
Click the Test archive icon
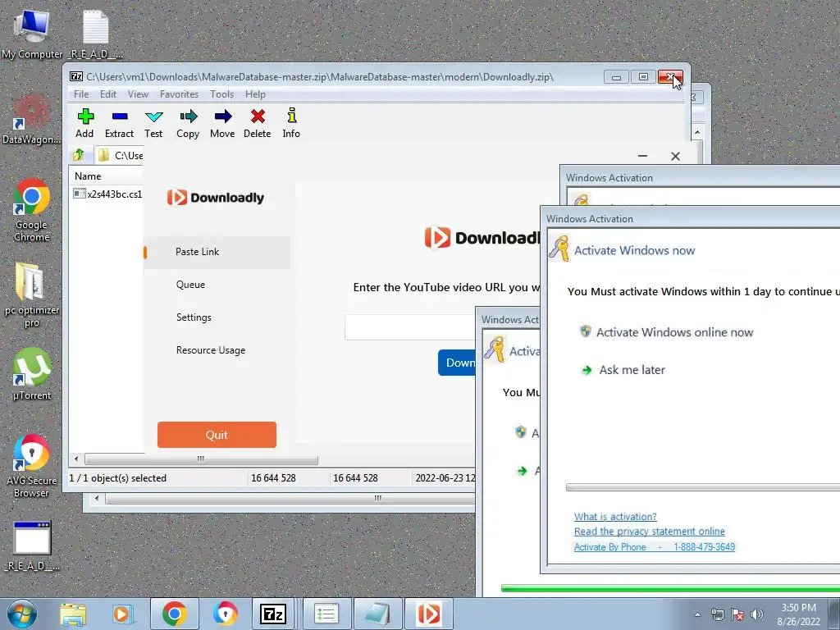(153, 123)
